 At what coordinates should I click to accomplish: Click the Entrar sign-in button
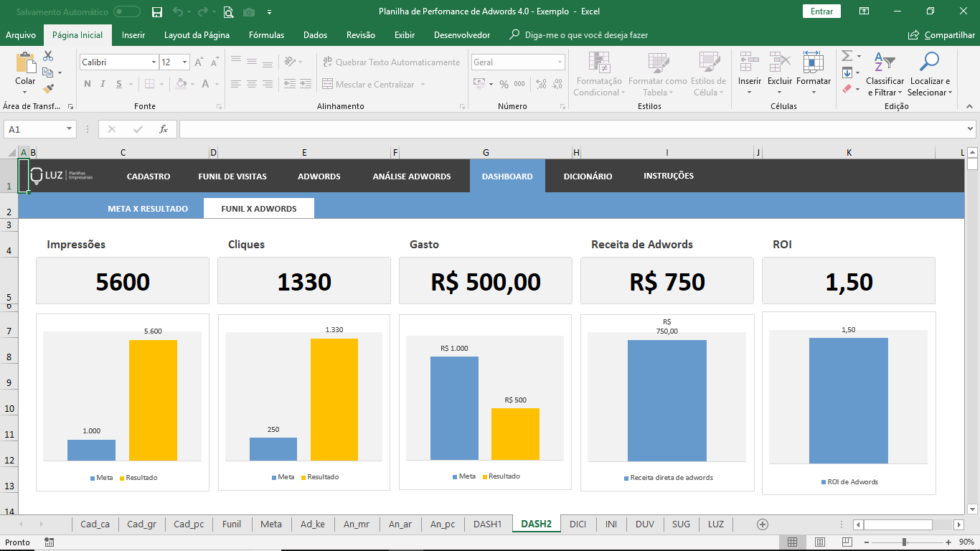pyautogui.click(x=821, y=11)
